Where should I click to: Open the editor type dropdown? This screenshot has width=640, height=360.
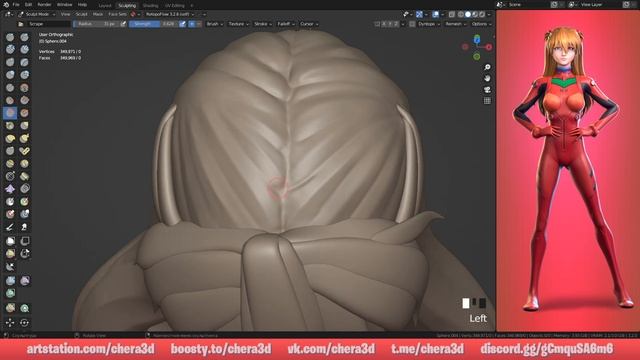[9, 14]
